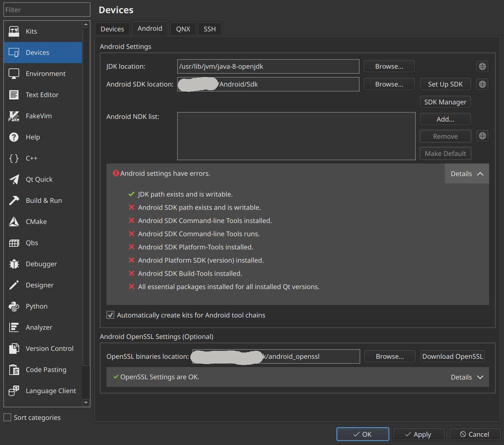Click the Make Default button
This screenshot has height=445, width=504.
coord(445,154)
